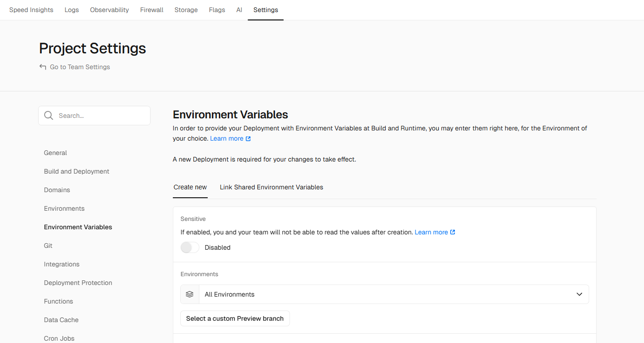
Task: Click external link icon after first Learn more
Action: point(248,139)
